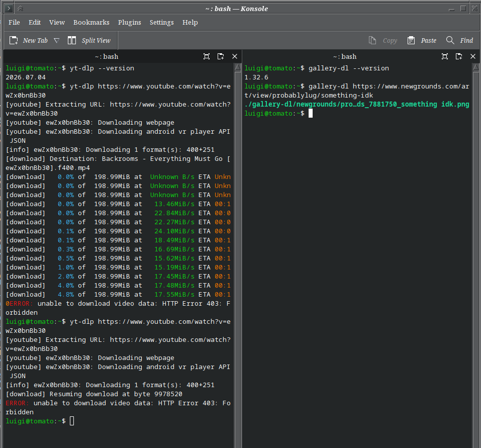Click the 'yt-dlp --version' command line

pos(70,68)
